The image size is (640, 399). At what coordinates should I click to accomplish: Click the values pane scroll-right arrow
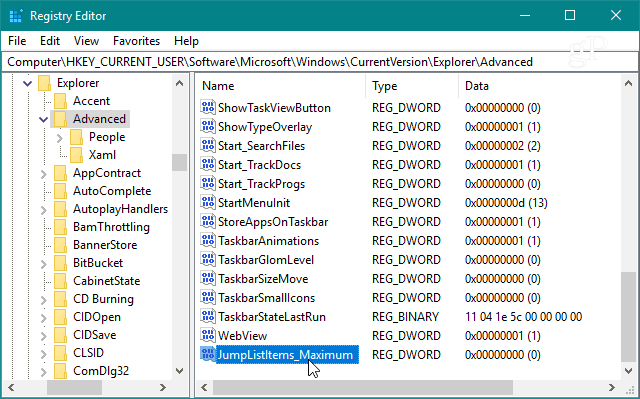click(611, 387)
